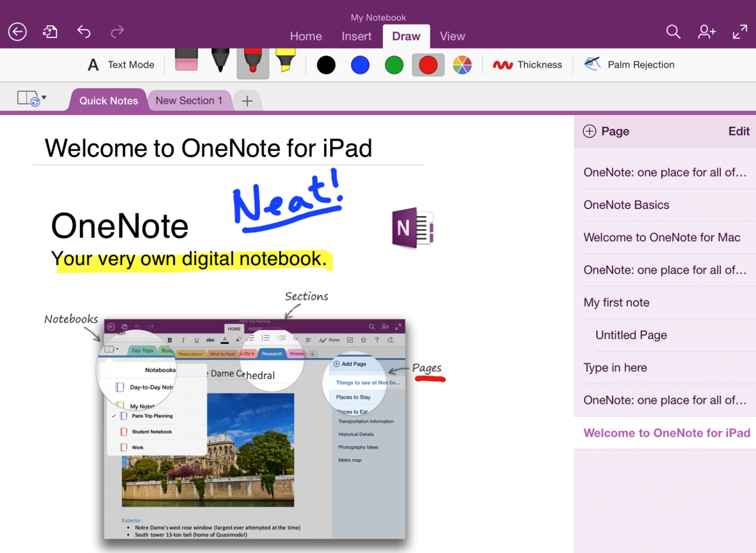Open the color wheel picker
756x553 pixels.
click(x=462, y=65)
